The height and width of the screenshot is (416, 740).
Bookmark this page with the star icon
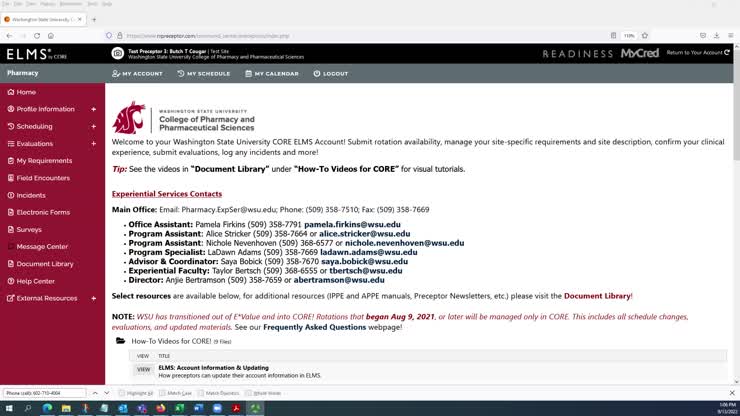[645, 35]
